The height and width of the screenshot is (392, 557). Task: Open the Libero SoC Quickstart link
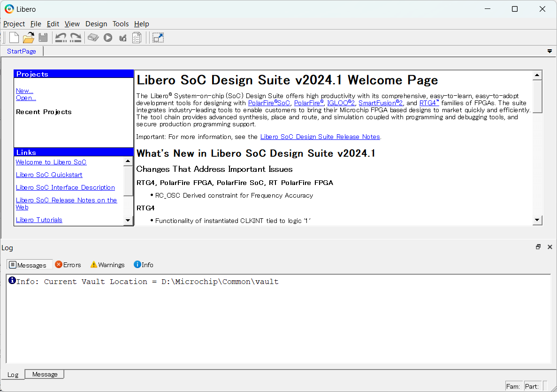pyautogui.click(x=49, y=175)
